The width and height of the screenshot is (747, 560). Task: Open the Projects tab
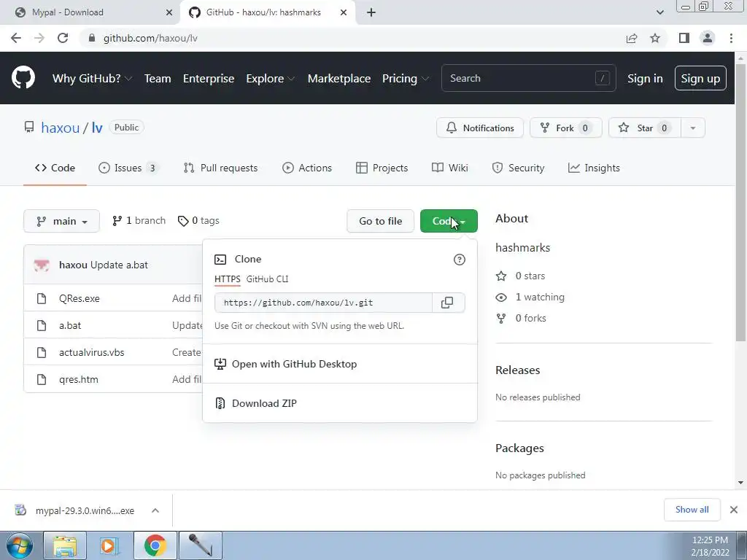(x=382, y=168)
